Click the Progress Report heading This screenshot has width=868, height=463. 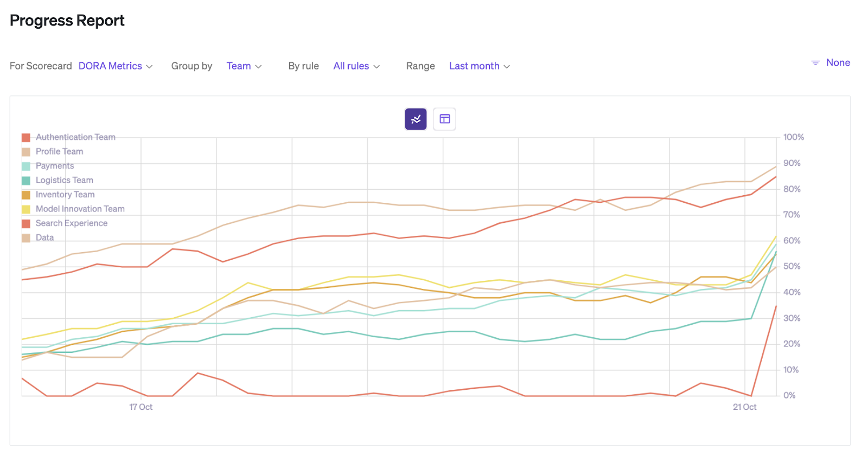point(67,21)
